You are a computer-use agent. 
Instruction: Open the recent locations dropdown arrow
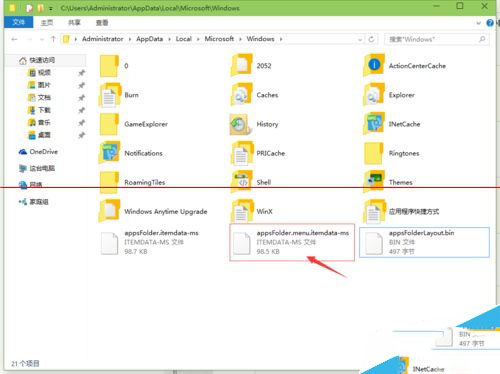click(x=42, y=39)
